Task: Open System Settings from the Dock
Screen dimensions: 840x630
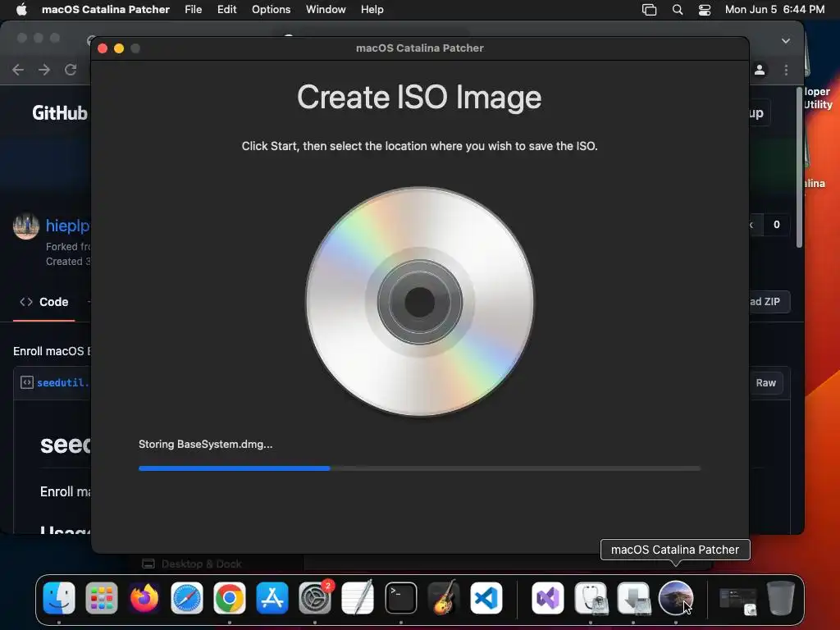Action: click(x=315, y=598)
